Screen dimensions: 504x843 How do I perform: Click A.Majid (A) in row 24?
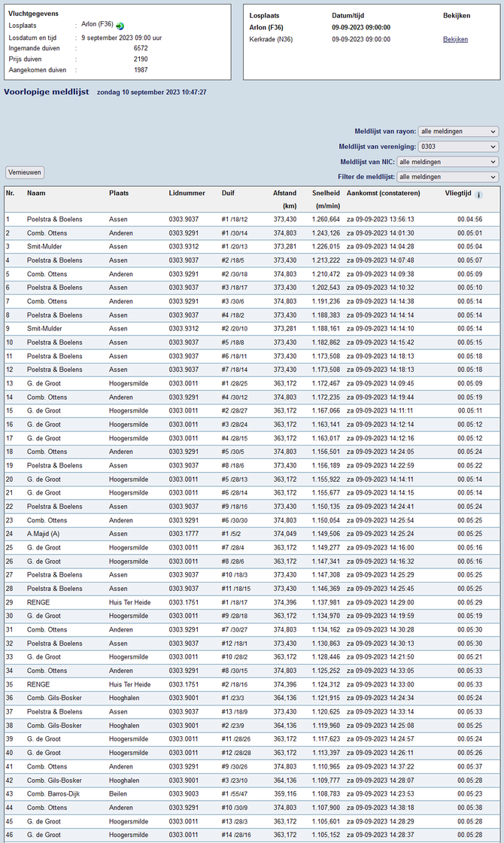[x=43, y=534]
